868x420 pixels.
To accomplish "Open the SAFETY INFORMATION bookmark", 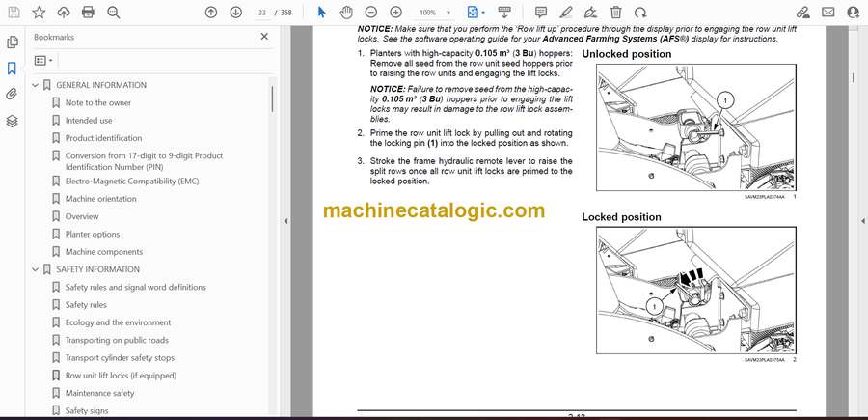I will (98, 269).
